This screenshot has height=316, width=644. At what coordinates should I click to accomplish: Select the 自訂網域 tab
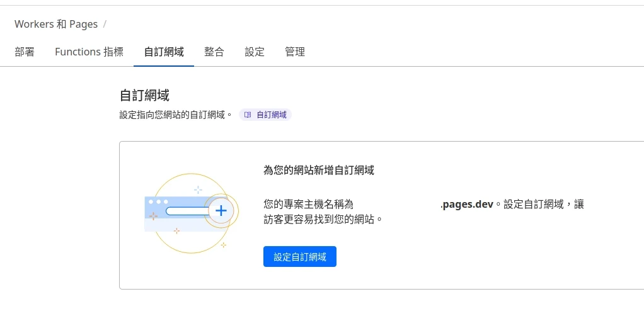pyautogui.click(x=164, y=52)
